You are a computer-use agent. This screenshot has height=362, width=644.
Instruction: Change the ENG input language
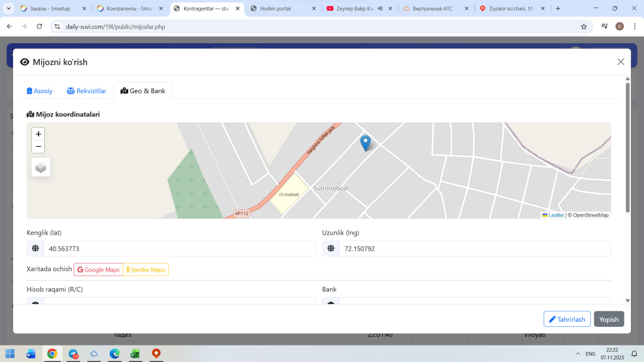pos(591,353)
